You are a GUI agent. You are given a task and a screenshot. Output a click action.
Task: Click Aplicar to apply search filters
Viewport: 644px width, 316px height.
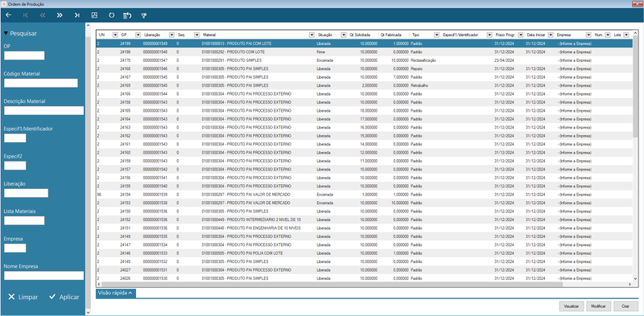pos(64,297)
